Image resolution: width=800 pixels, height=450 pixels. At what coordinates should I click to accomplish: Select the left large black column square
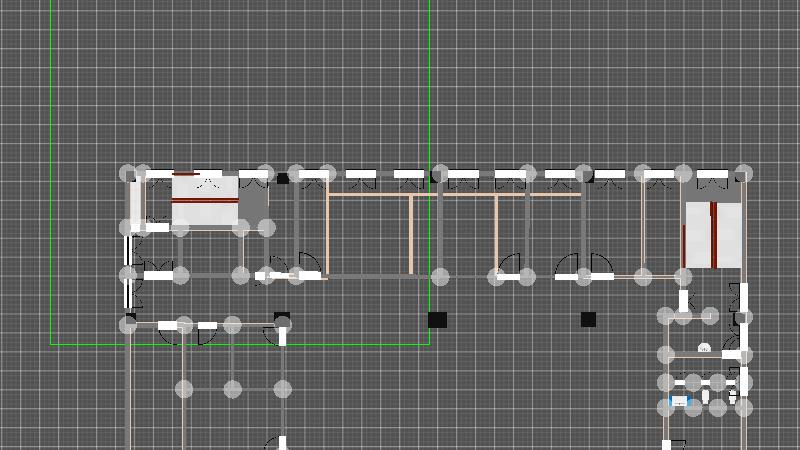click(437, 320)
